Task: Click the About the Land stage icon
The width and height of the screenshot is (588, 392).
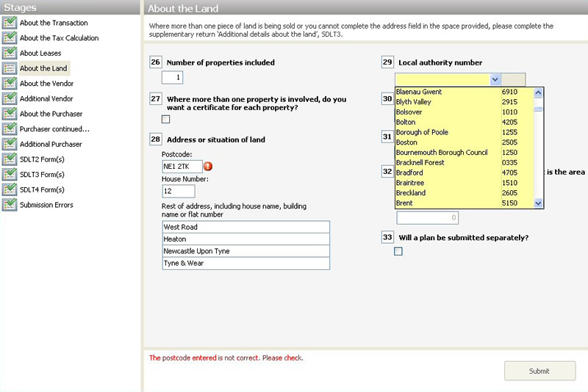Action: click(x=10, y=68)
